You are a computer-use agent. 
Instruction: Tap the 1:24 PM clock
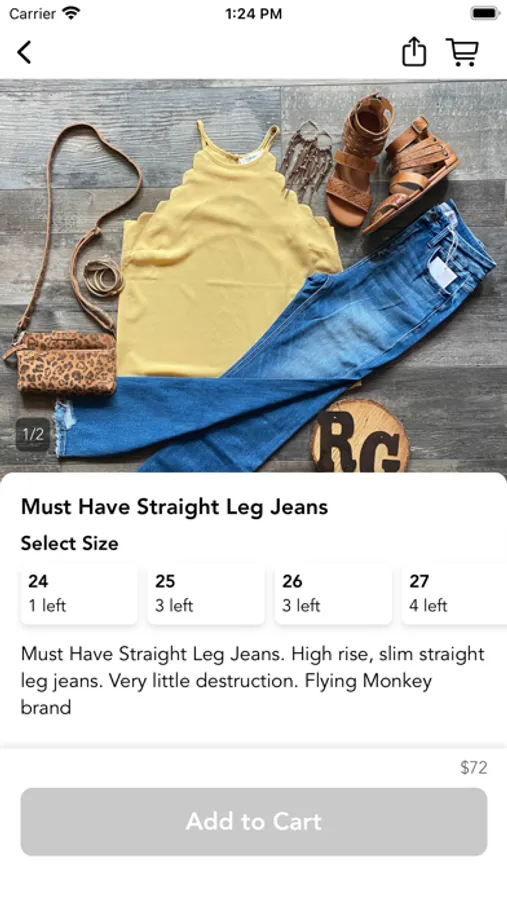pyautogui.click(x=253, y=13)
